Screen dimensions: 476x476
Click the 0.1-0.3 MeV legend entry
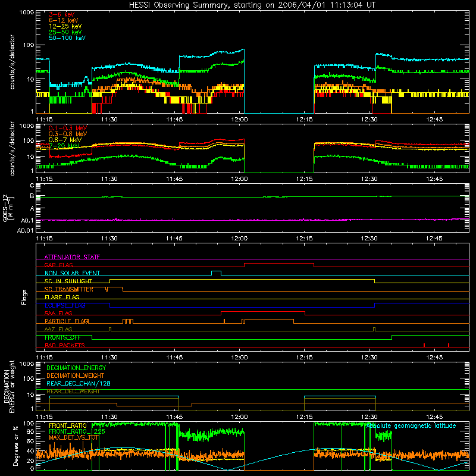click(68, 128)
